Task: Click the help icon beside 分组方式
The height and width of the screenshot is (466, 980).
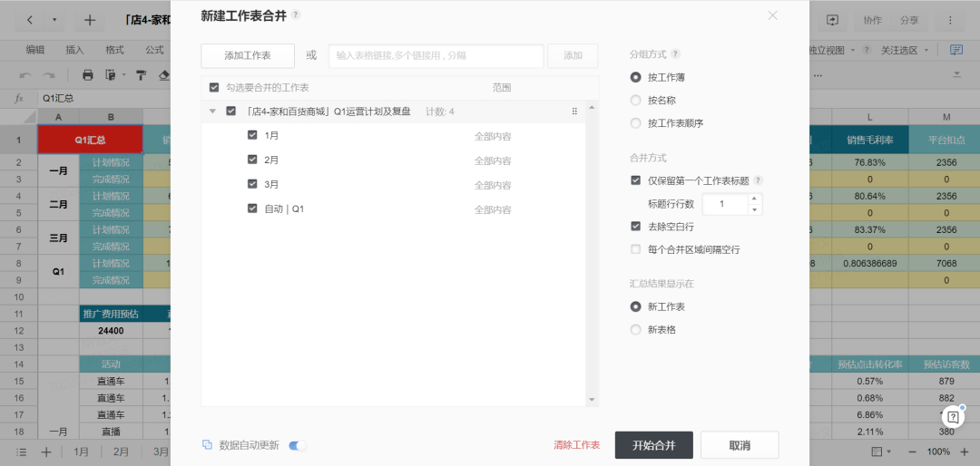Action: click(x=676, y=53)
